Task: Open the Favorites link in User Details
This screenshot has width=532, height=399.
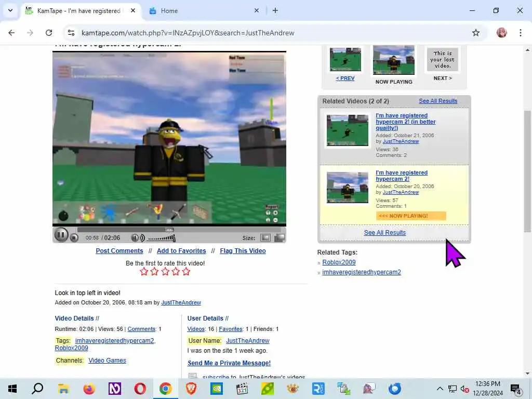Action: tap(230, 329)
